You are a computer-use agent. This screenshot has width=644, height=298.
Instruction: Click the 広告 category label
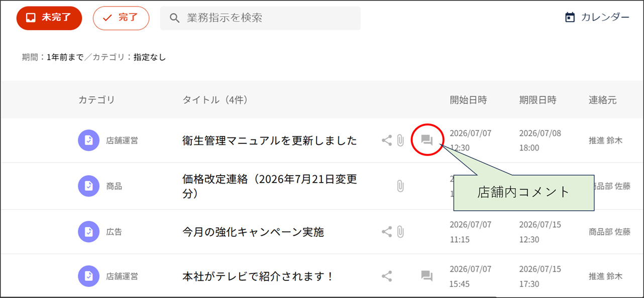click(x=114, y=232)
